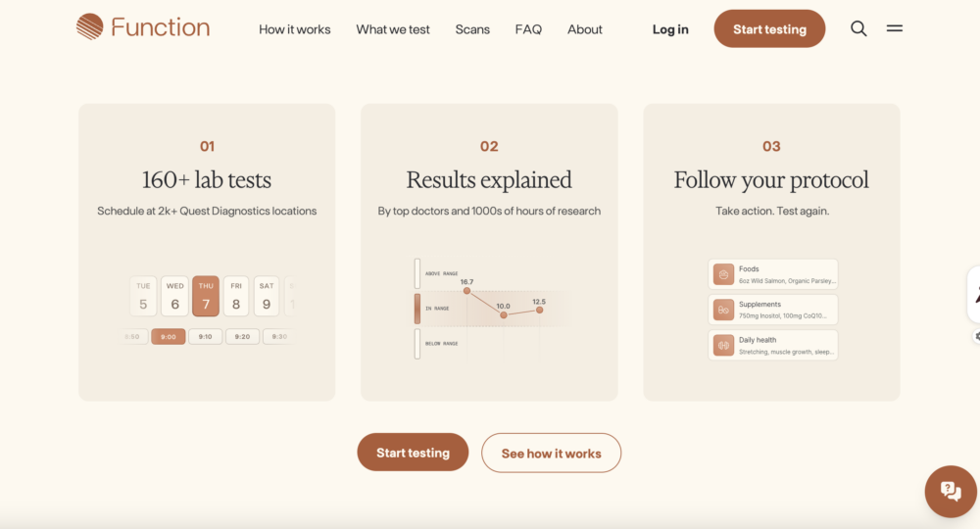Image resolution: width=980 pixels, height=529 pixels.
Task: Go to the FAQ nav item
Action: pos(528,29)
